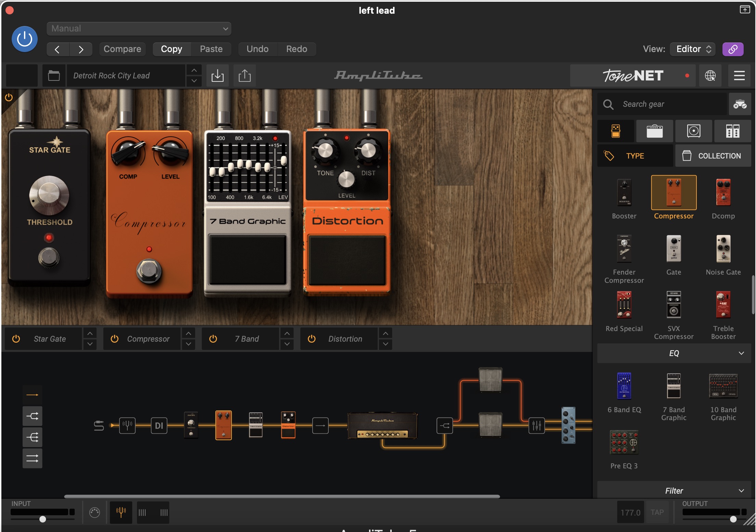This screenshot has height=532, width=756.
Task: Open the ToneNET panel
Action: (633, 76)
